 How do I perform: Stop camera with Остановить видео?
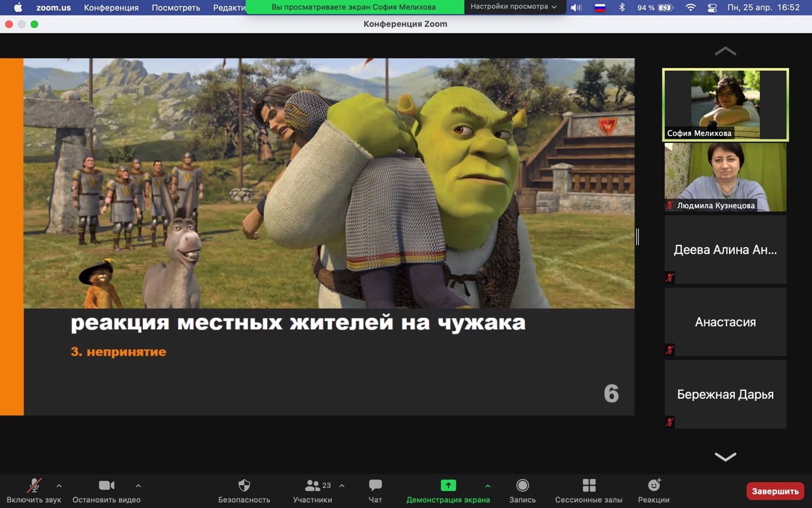click(107, 491)
